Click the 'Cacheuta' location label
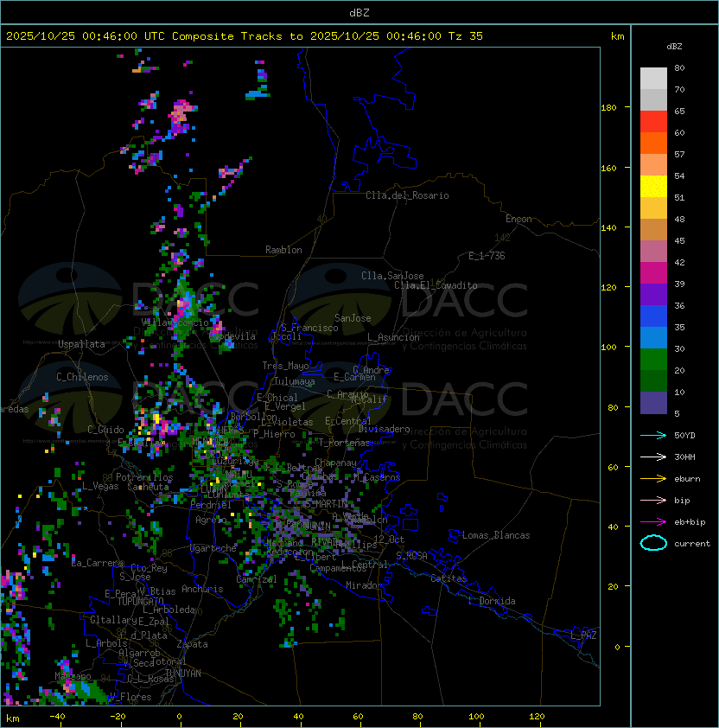Viewport: 719px width, 728px height. tap(148, 487)
